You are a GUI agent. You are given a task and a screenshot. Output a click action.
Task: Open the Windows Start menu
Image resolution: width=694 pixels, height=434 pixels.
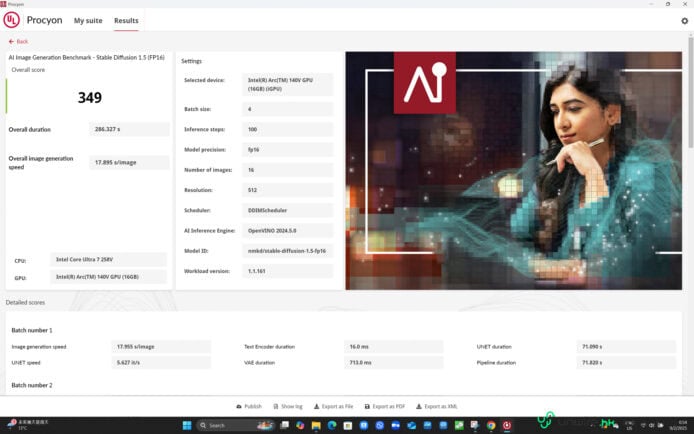click(x=186, y=425)
